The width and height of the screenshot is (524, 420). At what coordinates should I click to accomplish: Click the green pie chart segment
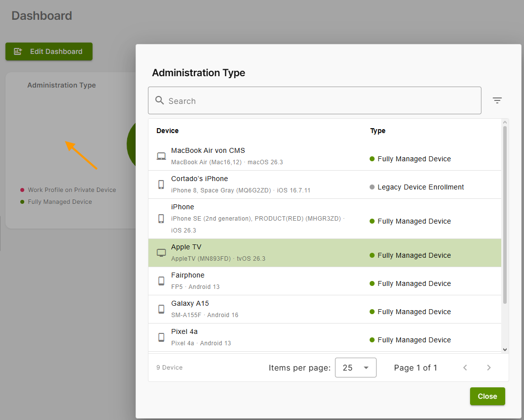(x=132, y=144)
